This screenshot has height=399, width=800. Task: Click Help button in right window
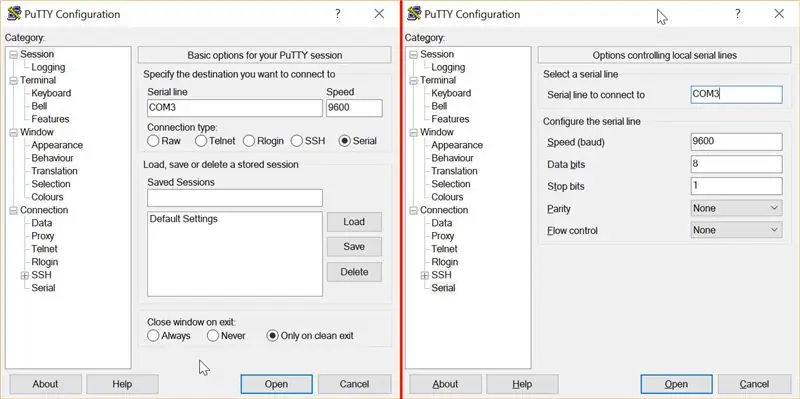[522, 384]
